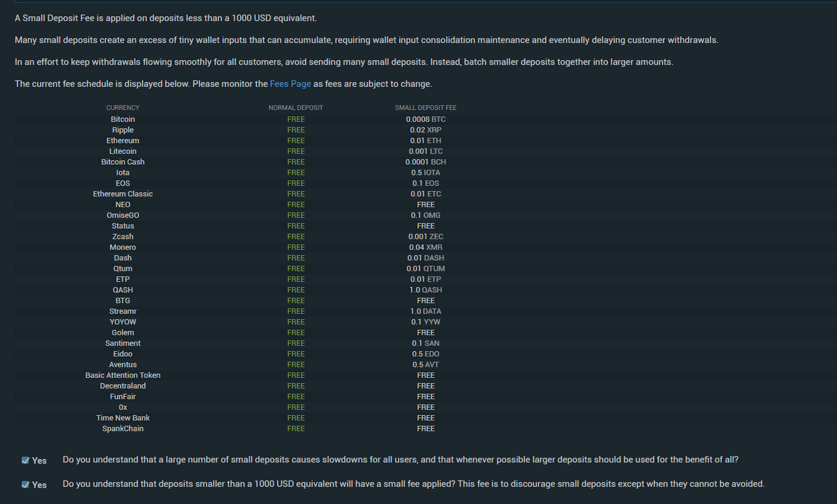Click the 0.01 ETC fee value

426,194
